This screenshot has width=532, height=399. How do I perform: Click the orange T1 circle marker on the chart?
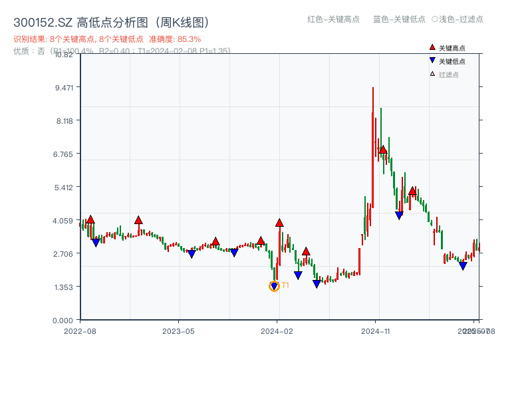pyautogui.click(x=274, y=286)
